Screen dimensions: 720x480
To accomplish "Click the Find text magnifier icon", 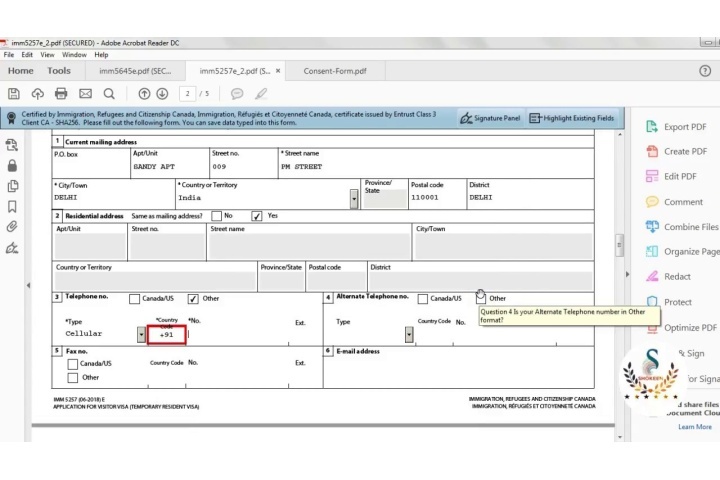I will [109, 94].
